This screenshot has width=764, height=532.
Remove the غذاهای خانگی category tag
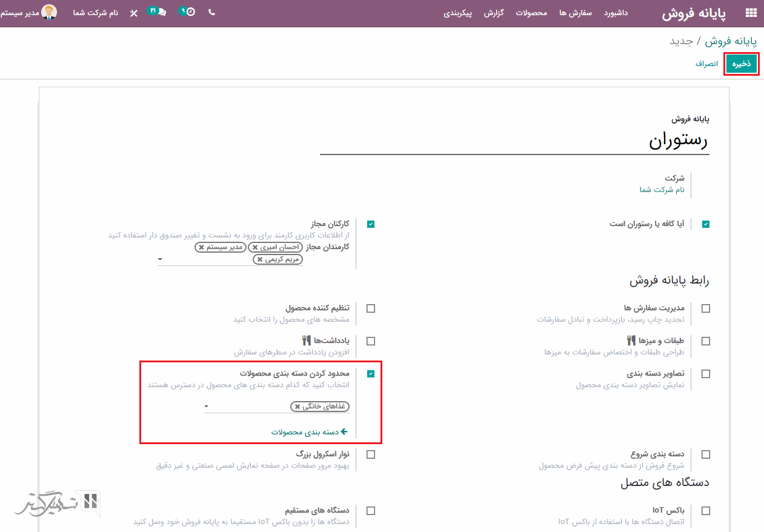297,407
